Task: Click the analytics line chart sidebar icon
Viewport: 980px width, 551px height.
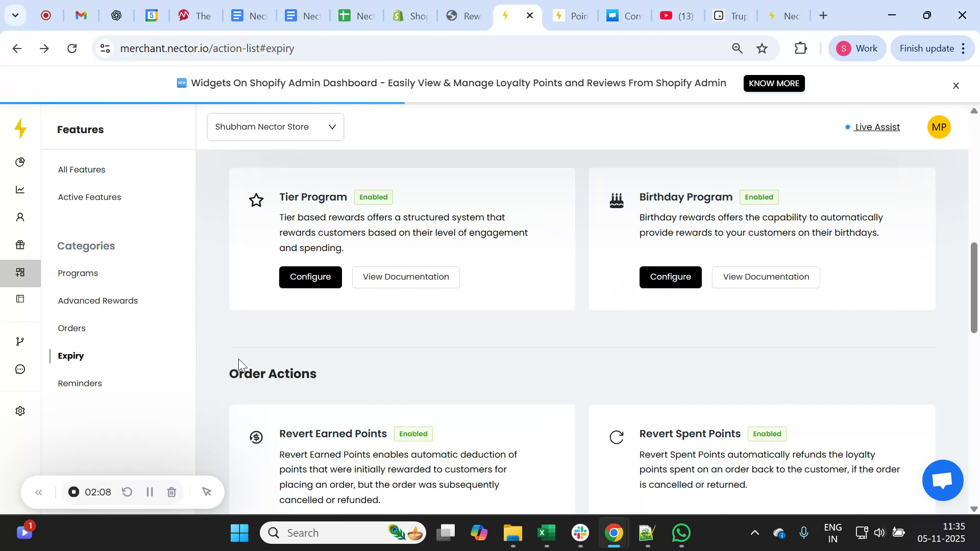Action: click(x=20, y=190)
